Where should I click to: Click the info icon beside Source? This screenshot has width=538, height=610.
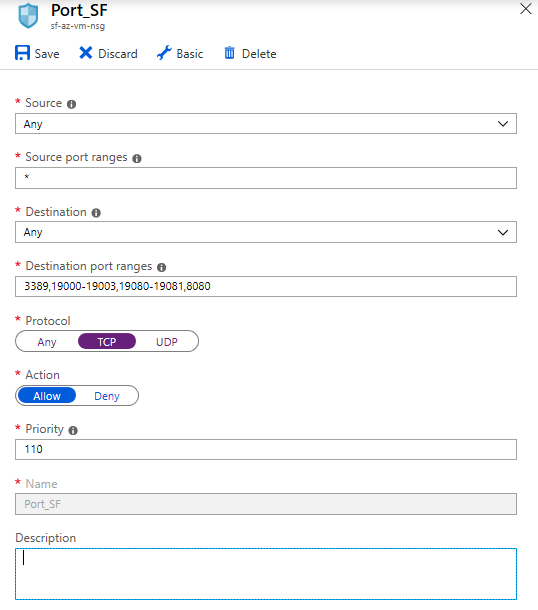tap(72, 104)
